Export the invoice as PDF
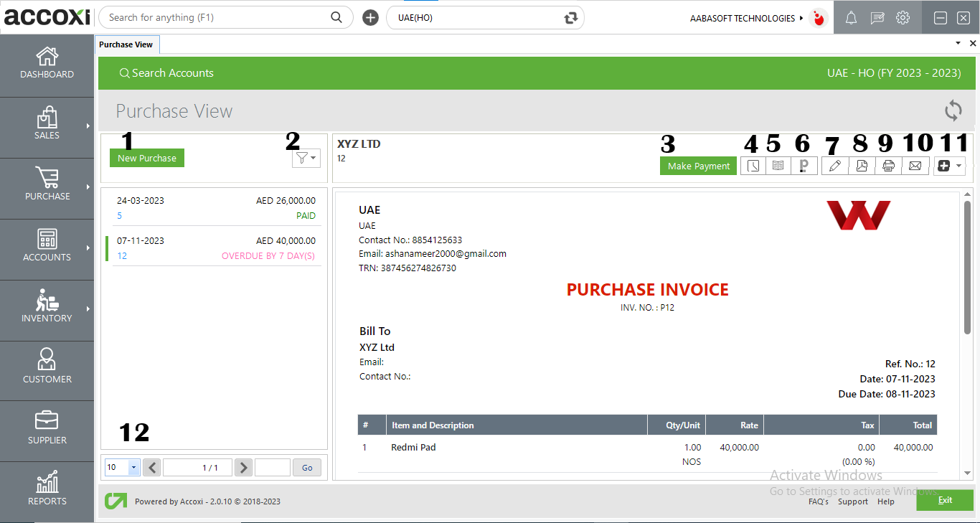Image resolution: width=980 pixels, height=523 pixels. (862, 166)
